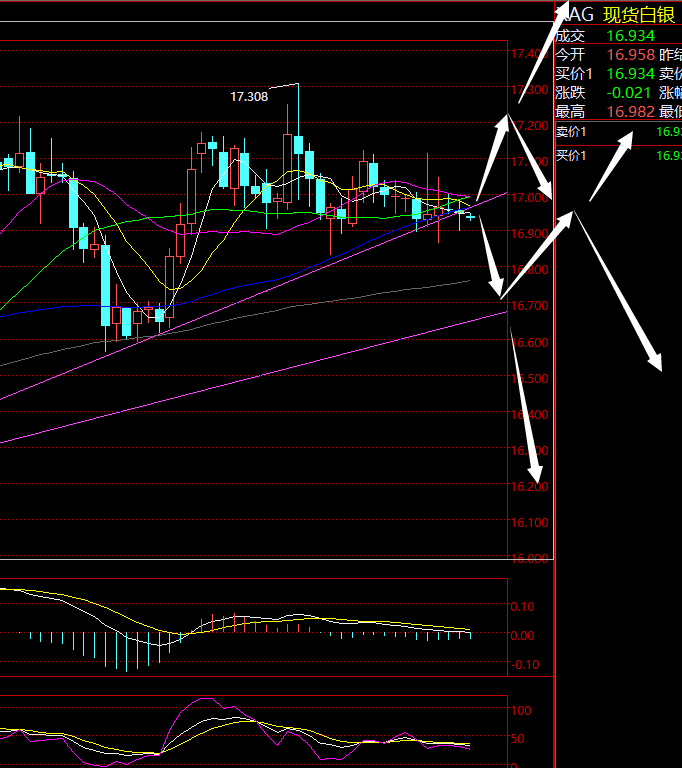Click the 涨跌 label in quote panel
This screenshot has height=768, width=682.
point(570,93)
